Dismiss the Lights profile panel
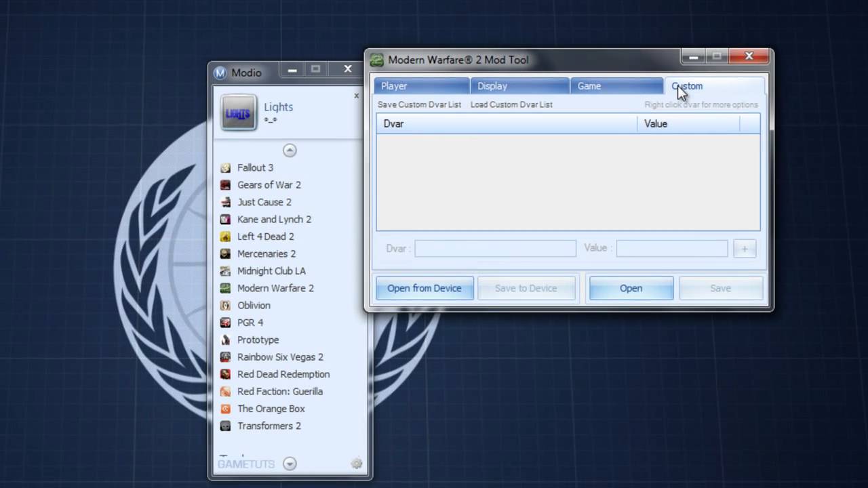Image resolution: width=868 pixels, height=488 pixels. [x=356, y=96]
